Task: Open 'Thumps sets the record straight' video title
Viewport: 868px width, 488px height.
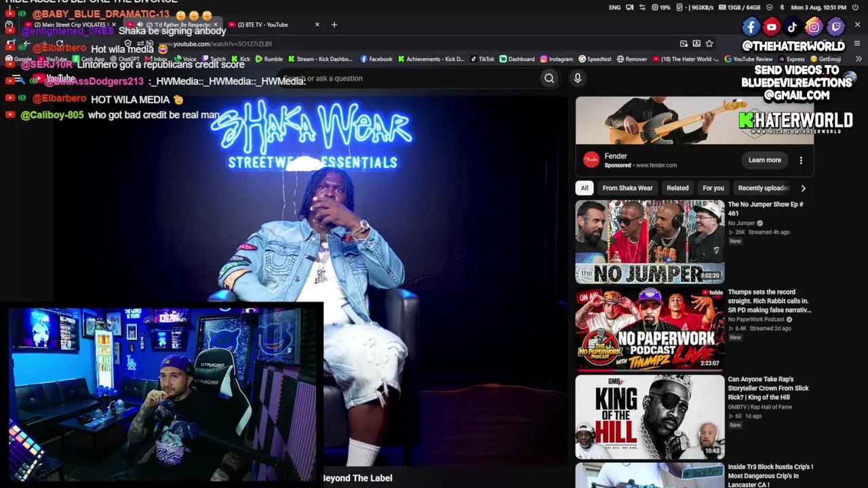Action: 770,301
